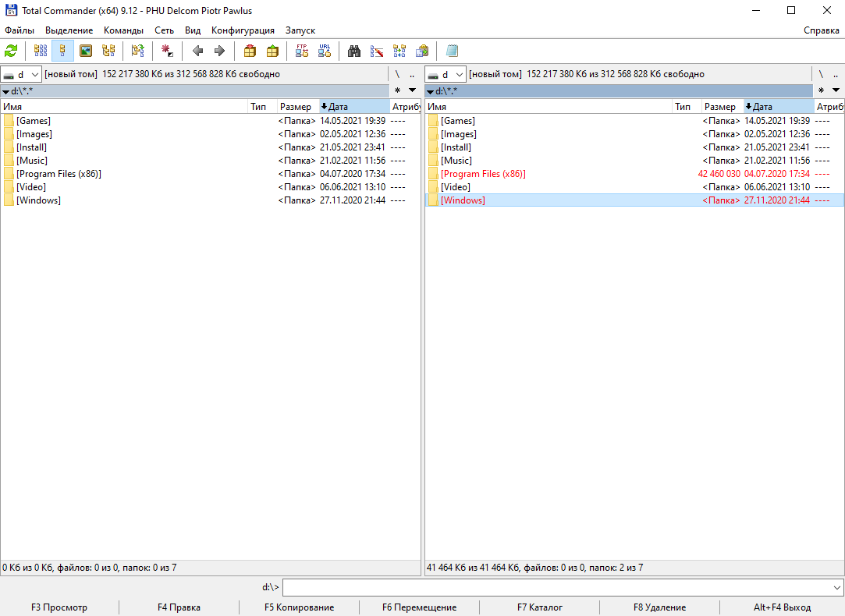Enable thumbnail view in toolbar
845x616 pixels.
(86, 51)
